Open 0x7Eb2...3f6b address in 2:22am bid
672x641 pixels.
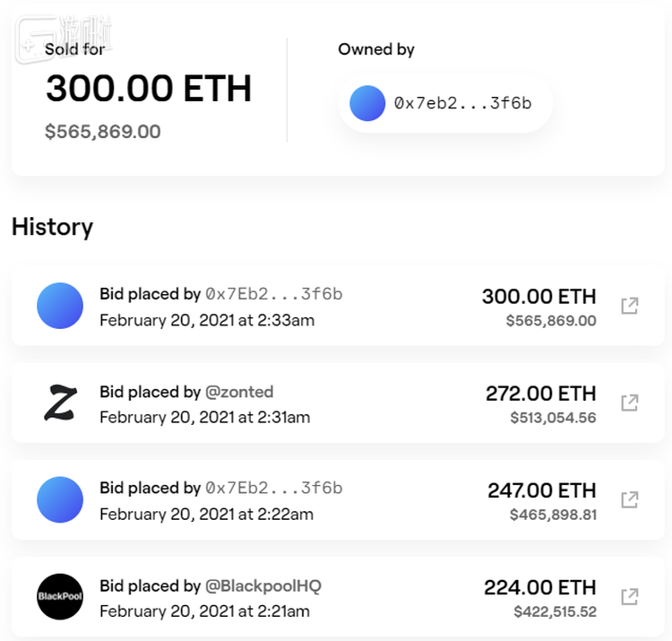(273, 488)
